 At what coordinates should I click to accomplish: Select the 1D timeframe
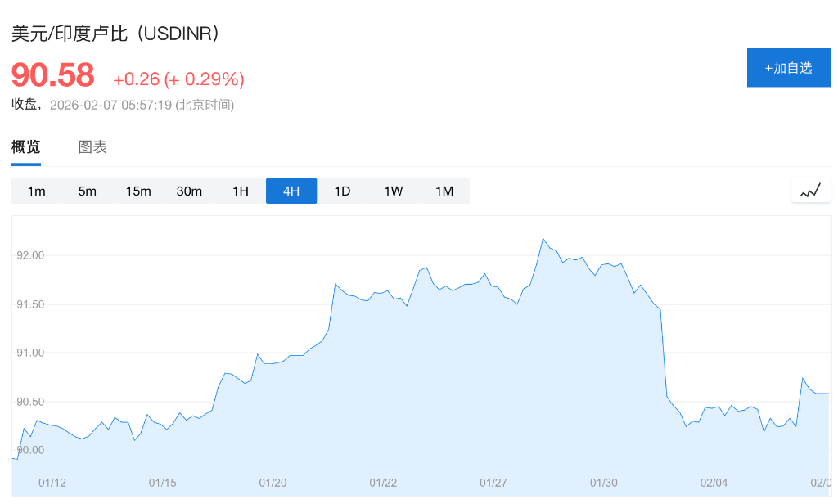tap(342, 191)
